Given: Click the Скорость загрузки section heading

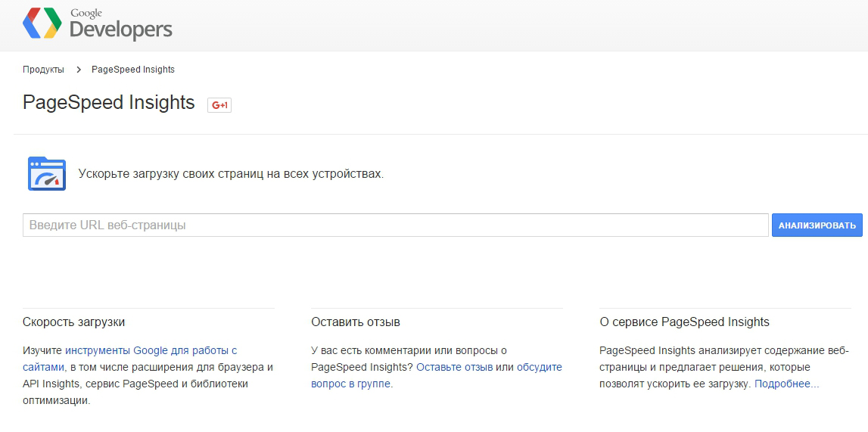Looking at the screenshot, I should click(x=73, y=322).
